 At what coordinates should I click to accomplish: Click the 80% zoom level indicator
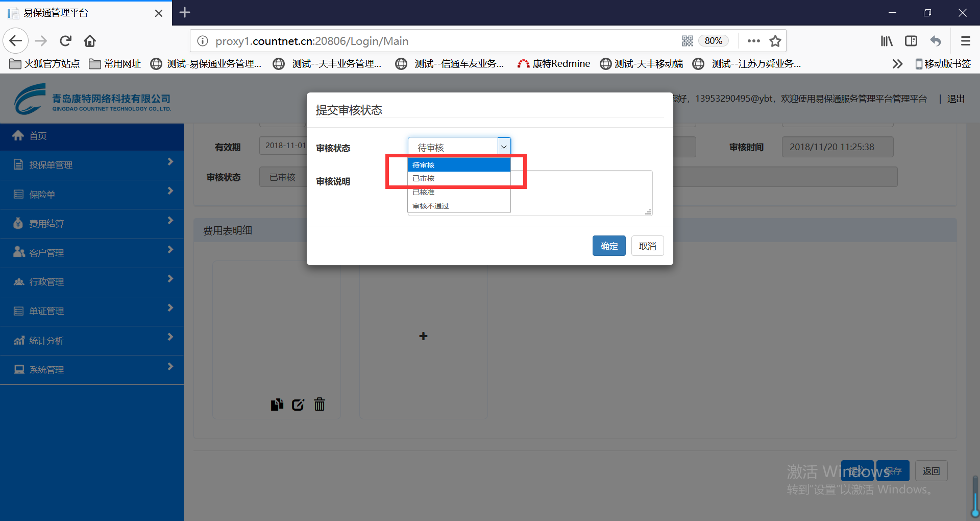[x=714, y=41]
